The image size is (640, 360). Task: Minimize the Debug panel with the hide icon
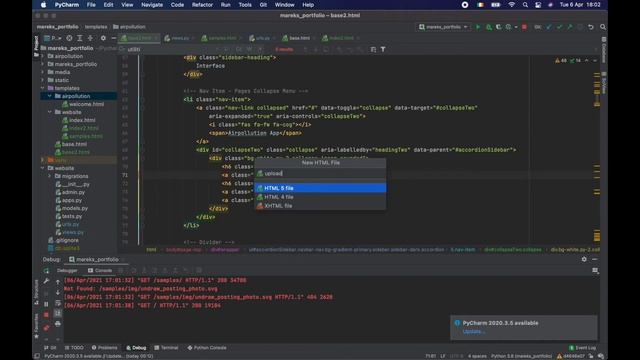point(595,259)
